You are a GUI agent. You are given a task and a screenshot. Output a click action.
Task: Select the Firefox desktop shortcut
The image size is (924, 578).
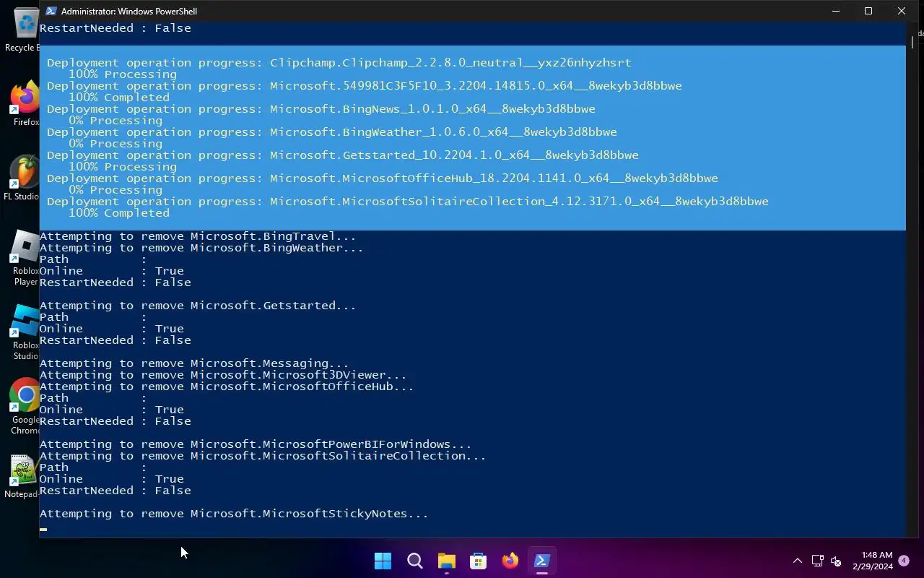coord(25,104)
